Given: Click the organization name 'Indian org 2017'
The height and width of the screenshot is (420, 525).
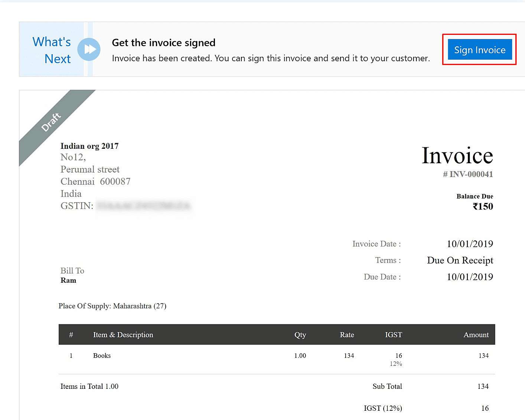Looking at the screenshot, I should pyautogui.click(x=89, y=146).
